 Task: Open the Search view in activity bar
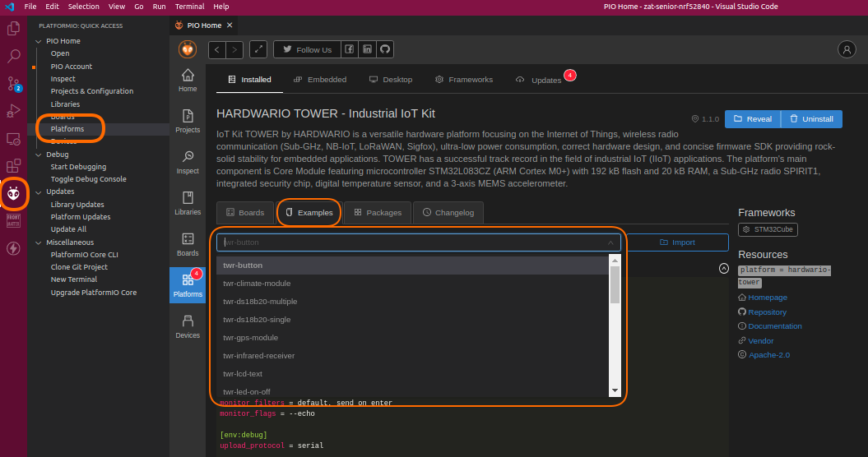point(13,56)
